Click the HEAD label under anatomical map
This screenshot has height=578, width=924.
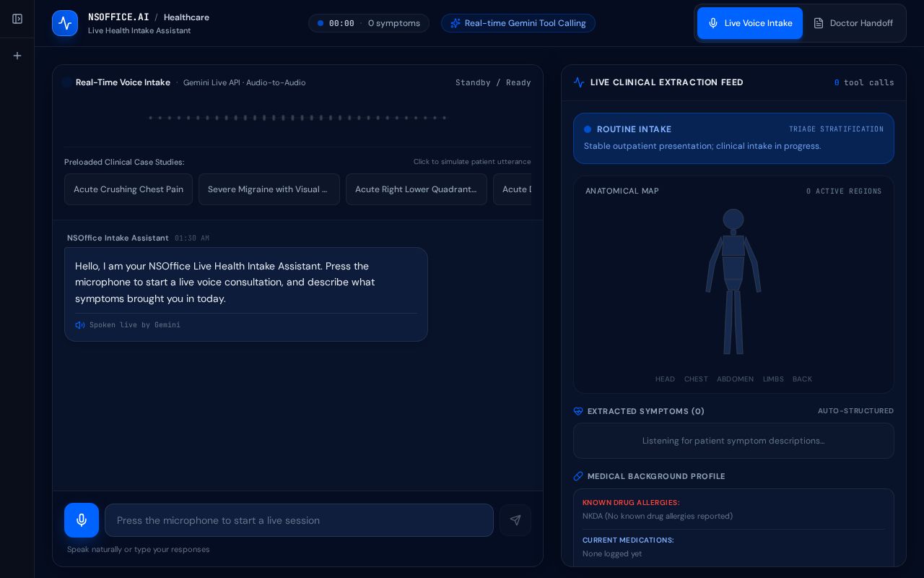click(x=665, y=379)
